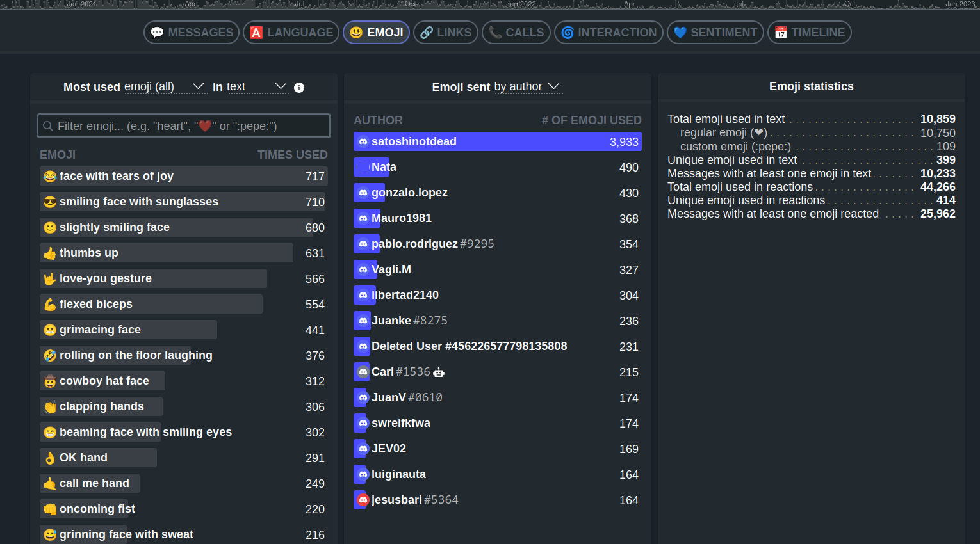Screen dimensions: 980x544
Task: Click the robot bot icon next to Carl
Action: pos(439,372)
